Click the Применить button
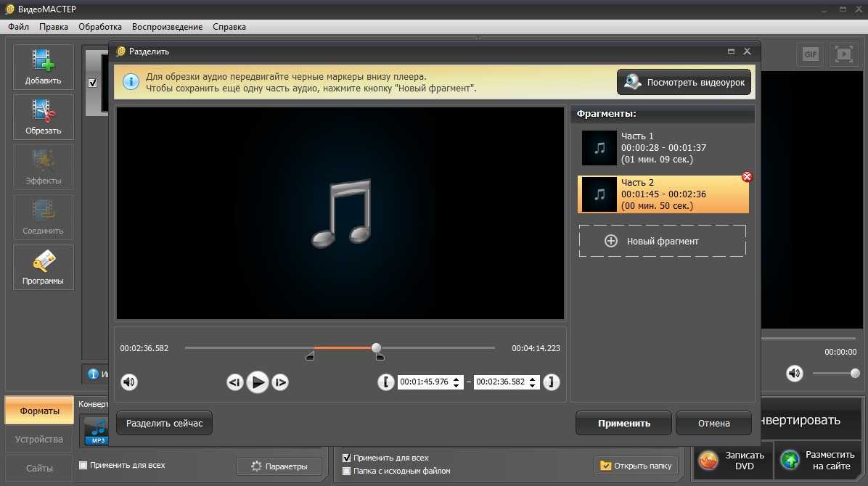The width and height of the screenshot is (868, 486). (623, 424)
